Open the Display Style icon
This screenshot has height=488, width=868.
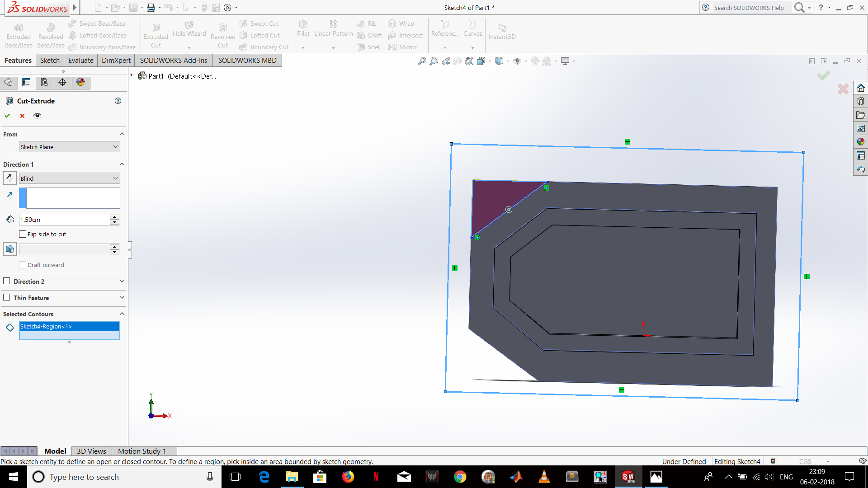tap(499, 61)
